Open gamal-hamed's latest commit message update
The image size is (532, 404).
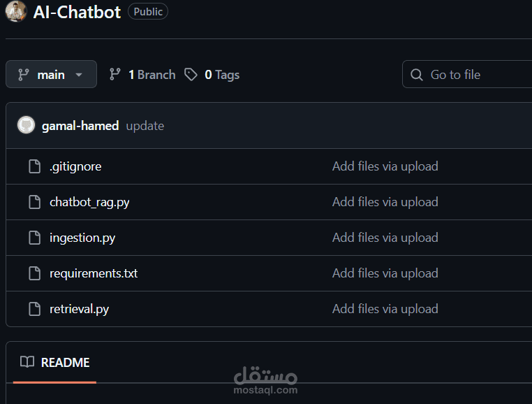click(x=145, y=126)
